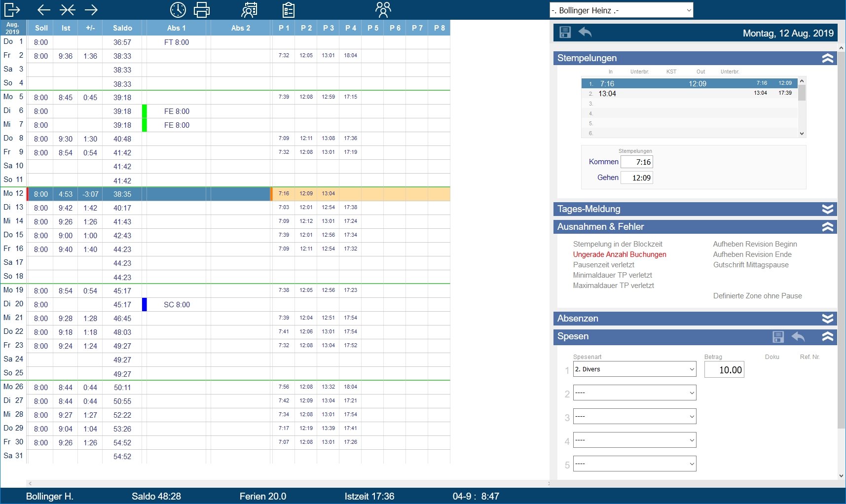Screen dimensions: 846x504
Task: Click the printer icon
Action: click(202, 10)
